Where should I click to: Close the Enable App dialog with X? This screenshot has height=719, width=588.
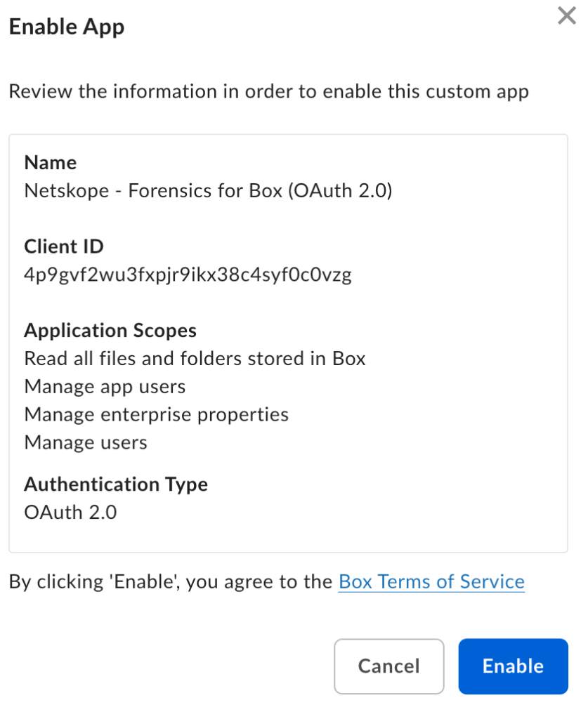click(x=567, y=15)
